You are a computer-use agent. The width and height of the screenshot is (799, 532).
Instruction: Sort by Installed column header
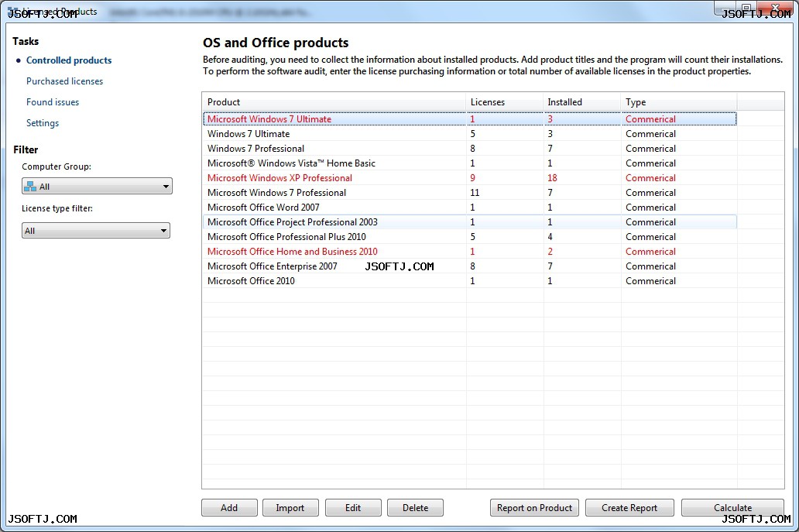click(x=582, y=102)
